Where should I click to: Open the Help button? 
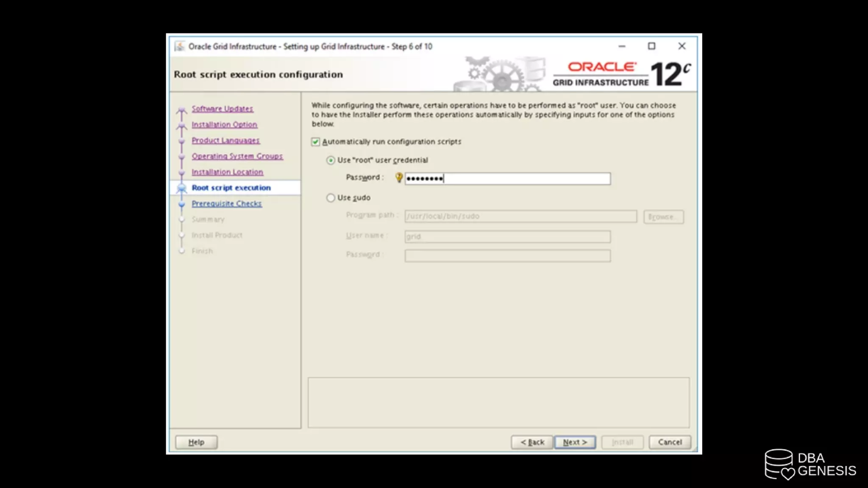point(196,442)
